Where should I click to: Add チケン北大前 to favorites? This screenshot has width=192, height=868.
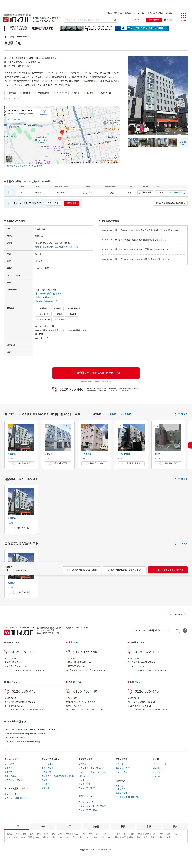point(131,463)
